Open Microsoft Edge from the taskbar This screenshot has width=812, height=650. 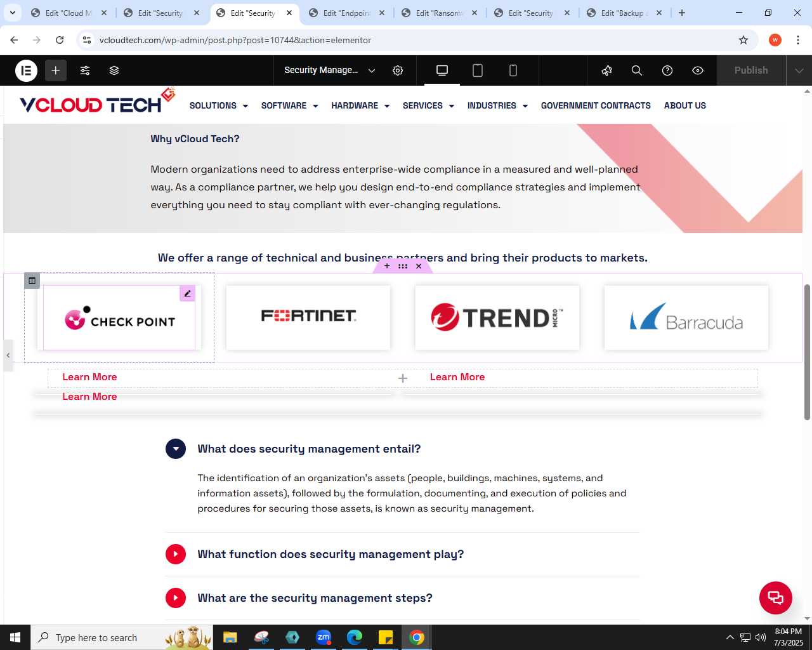pos(355,637)
